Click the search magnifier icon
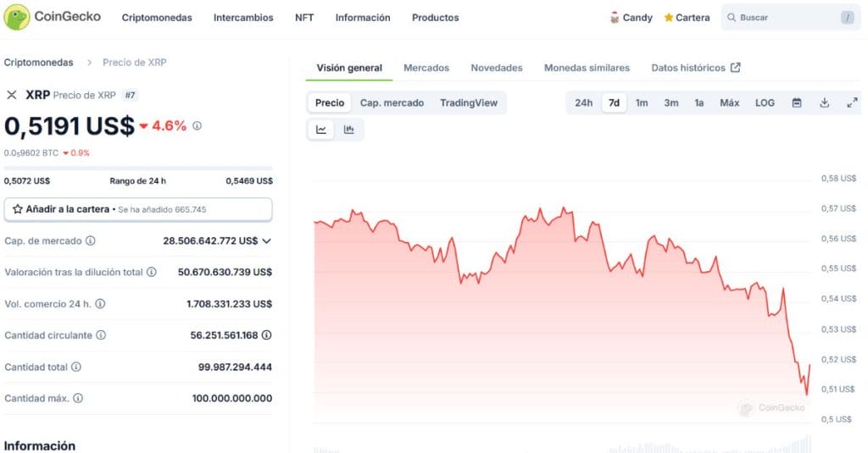The width and height of the screenshot is (868, 453). tap(732, 18)
